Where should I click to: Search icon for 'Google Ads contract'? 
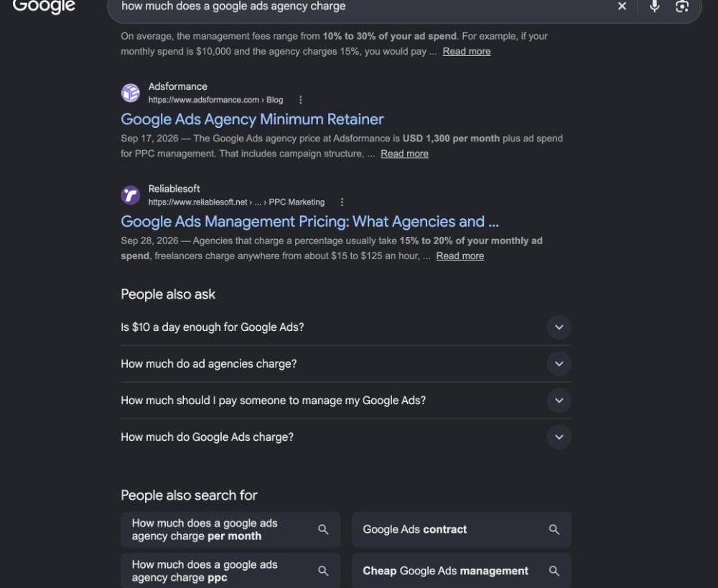pyautogui.click(x=554, y=530)
